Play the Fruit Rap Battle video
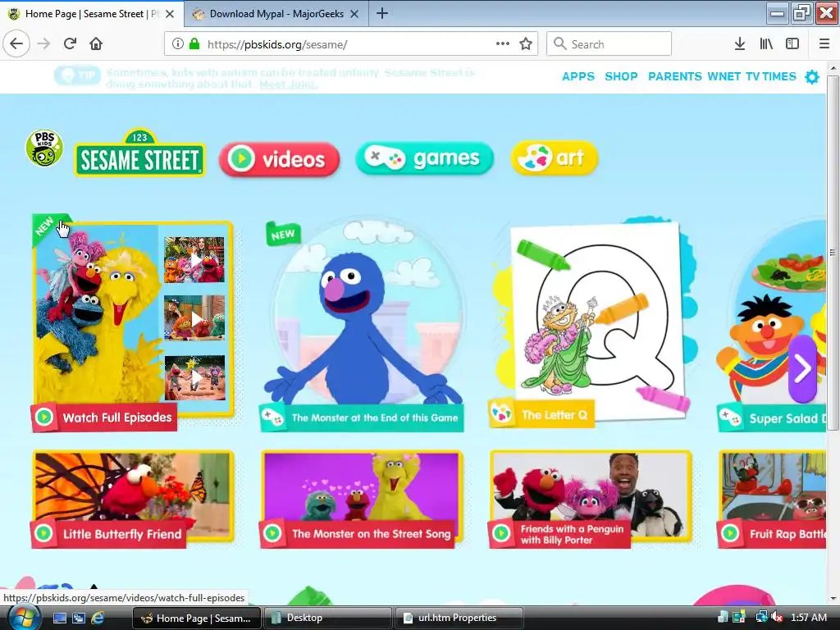Image resolution: width=840 pixels, height=630 pixels. [771, 500]
